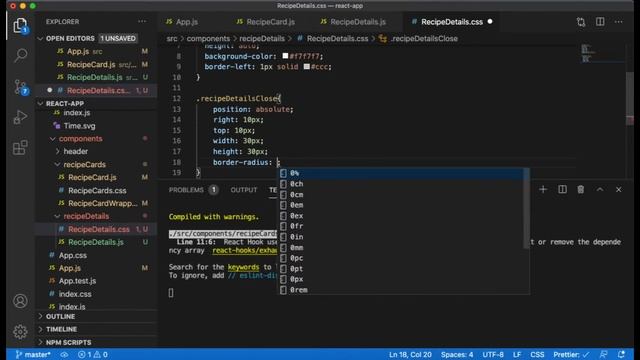Create a new terminal with plus icon
The width and height of the screenshot is (640, 360).
pyautogui.click(x=543, y=189)
